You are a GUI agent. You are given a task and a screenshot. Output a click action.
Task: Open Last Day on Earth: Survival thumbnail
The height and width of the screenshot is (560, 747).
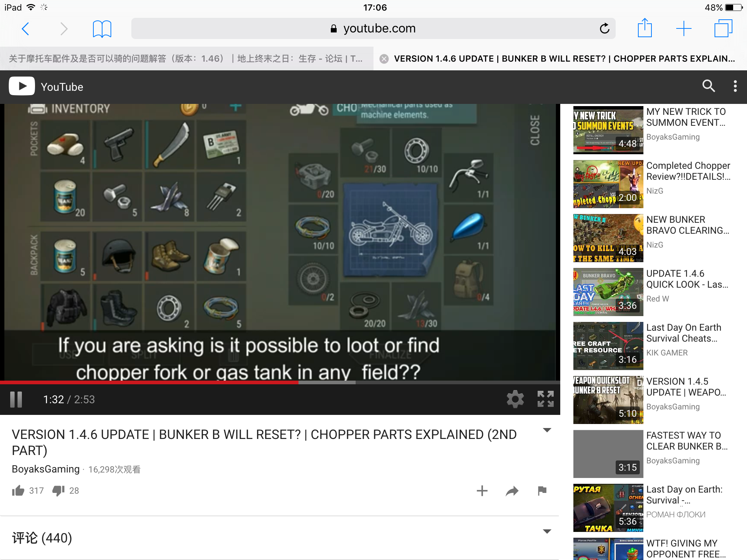click(x=608, y=508)
